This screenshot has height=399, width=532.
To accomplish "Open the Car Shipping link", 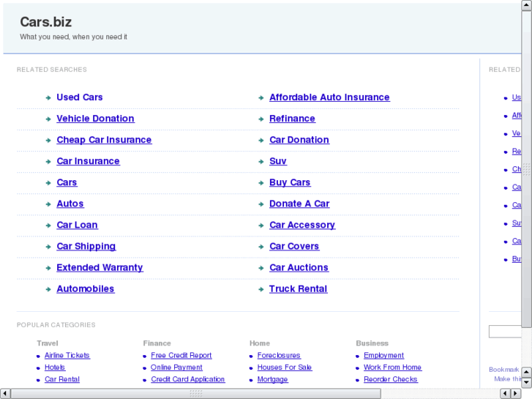I will point(86,247).
